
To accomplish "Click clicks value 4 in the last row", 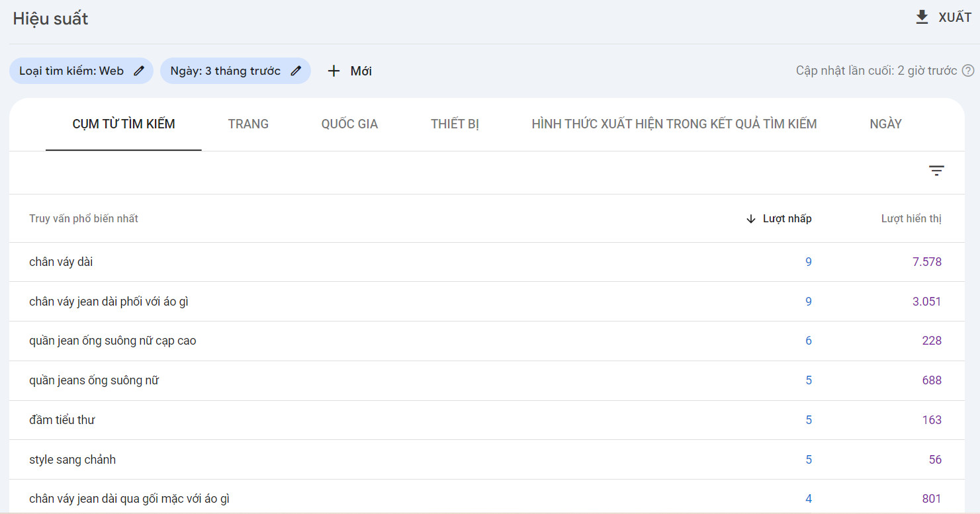I will [x=809, y=499].
